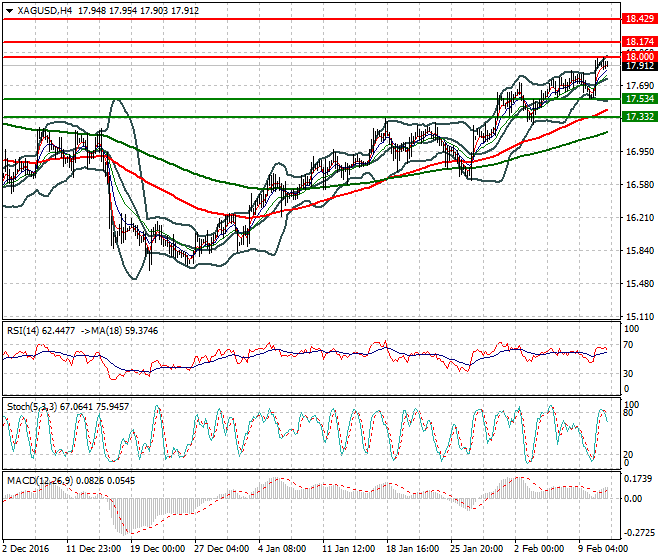
Task: Select the green 17.332 support label
Action: (639, 117)
